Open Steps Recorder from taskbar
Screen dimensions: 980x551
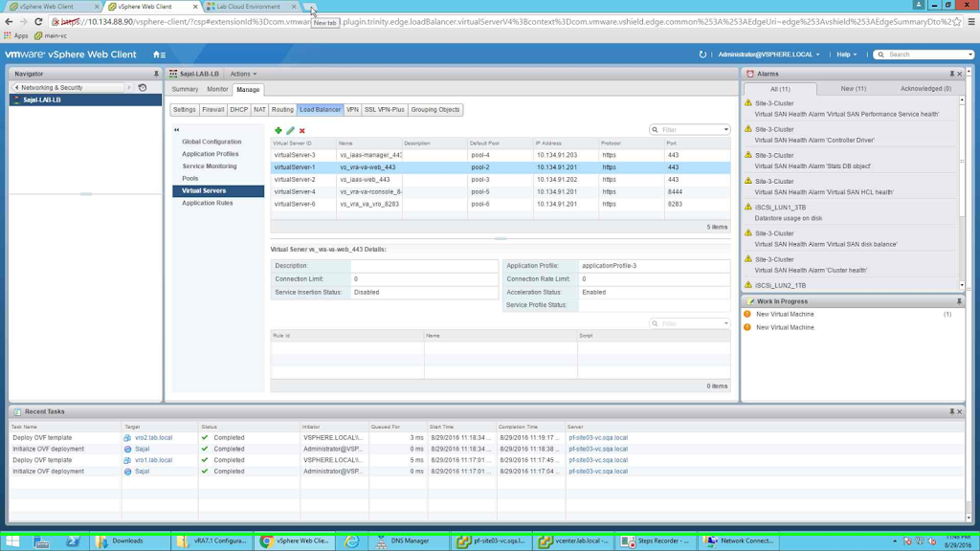pyautogui.click(x=656, y=541)
